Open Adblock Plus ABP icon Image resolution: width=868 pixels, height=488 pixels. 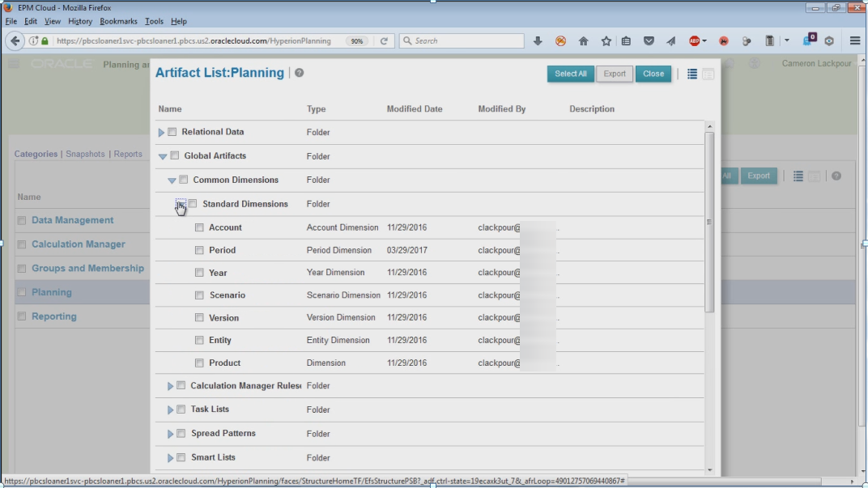tap(694, 41)
